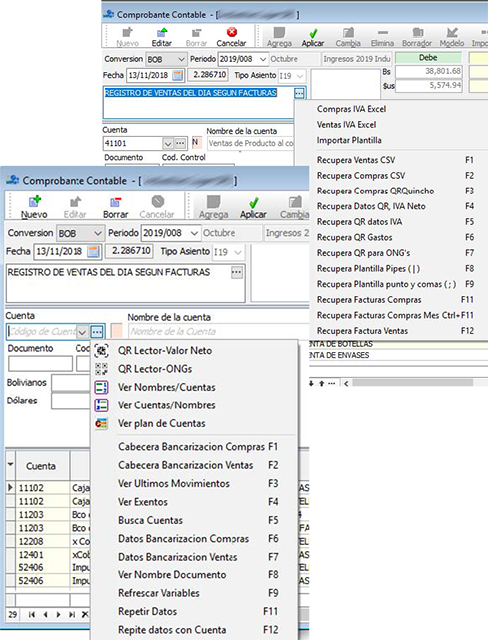
Task: Click Elimina icon in back window toolbar
Action: pyautogui.click(x=382, y=32)
